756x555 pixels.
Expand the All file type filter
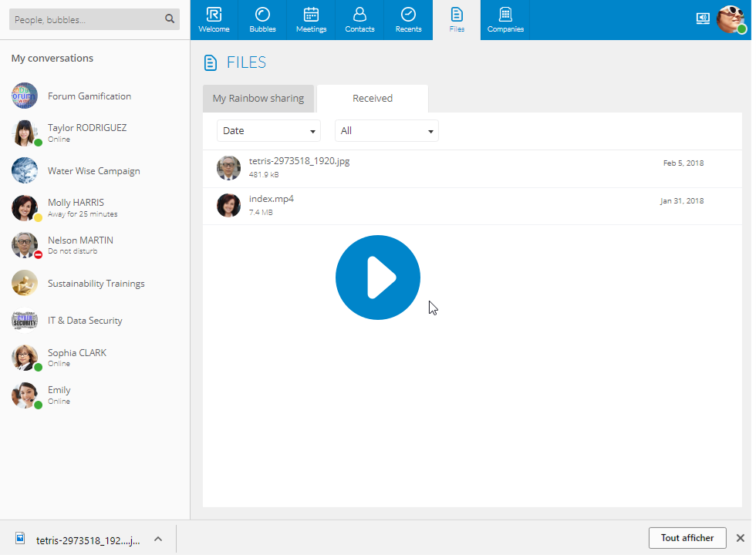[386, 130]
